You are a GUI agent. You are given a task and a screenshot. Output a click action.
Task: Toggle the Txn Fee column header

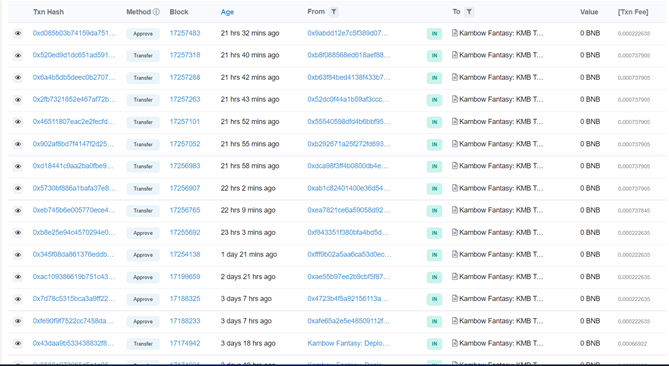pyautogui.click(x=633, y=12)
